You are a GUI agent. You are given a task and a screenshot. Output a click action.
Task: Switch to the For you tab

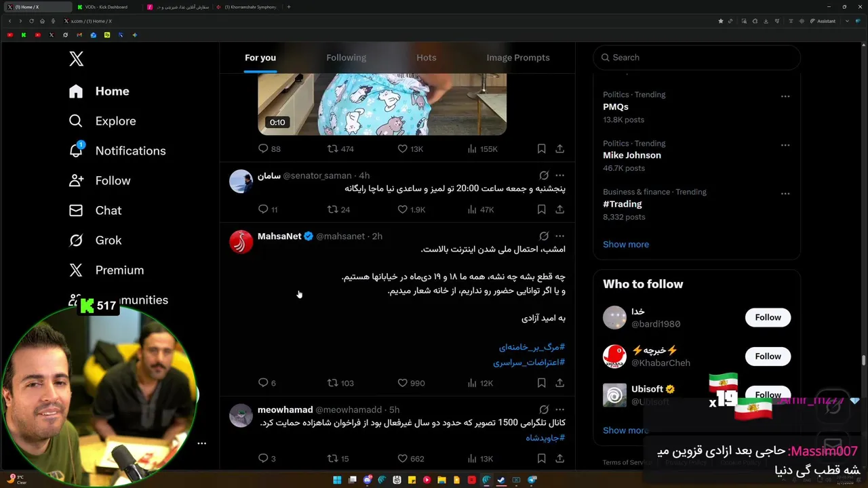(x=260, y=58)
